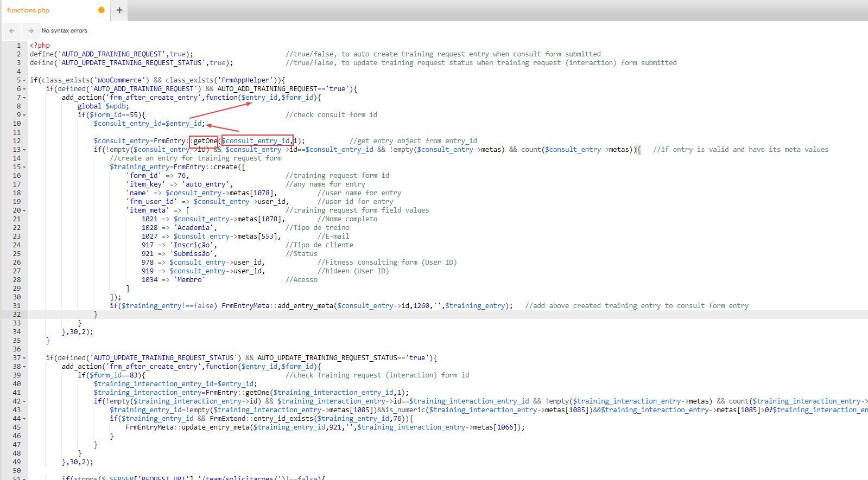Collapse the add_action block at line 38
The image size is (868, 480).
(x=25, y=367)
